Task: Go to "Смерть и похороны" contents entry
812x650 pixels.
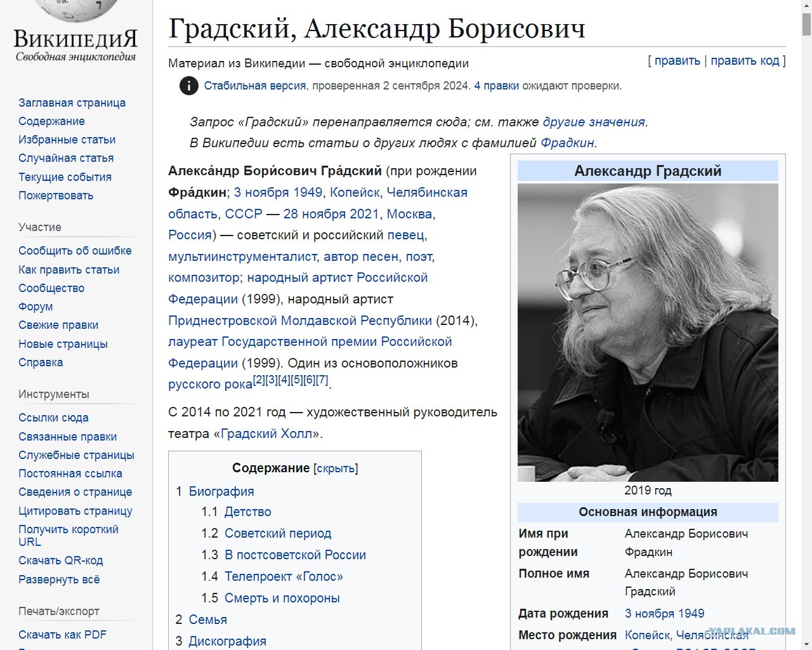Action: (x=282, y=598)
